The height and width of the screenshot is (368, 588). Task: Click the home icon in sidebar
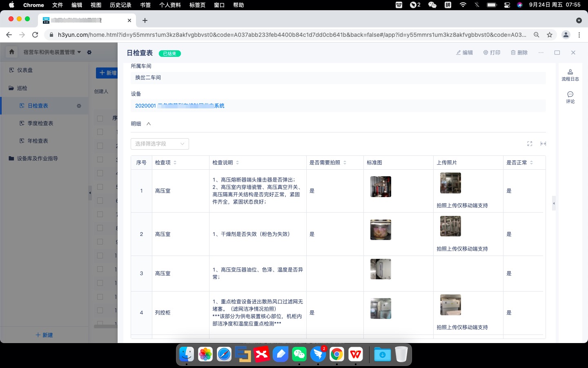pos(11,52)
